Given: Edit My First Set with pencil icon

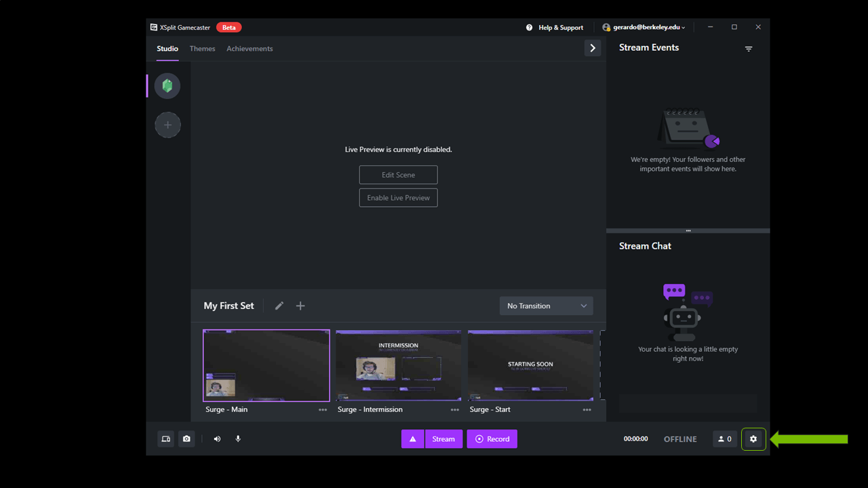Looking at the screenshot, I should pyautogui.click(x=279, y=306).
